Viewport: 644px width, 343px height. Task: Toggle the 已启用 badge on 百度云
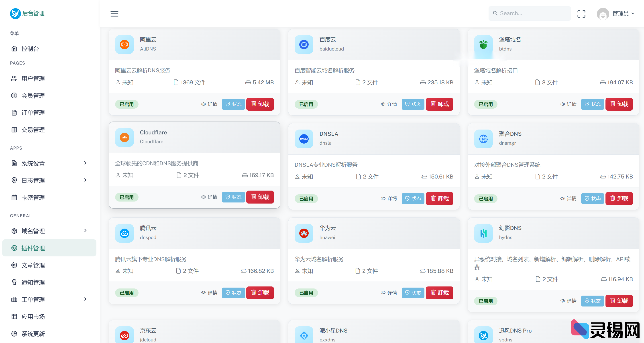306,104
